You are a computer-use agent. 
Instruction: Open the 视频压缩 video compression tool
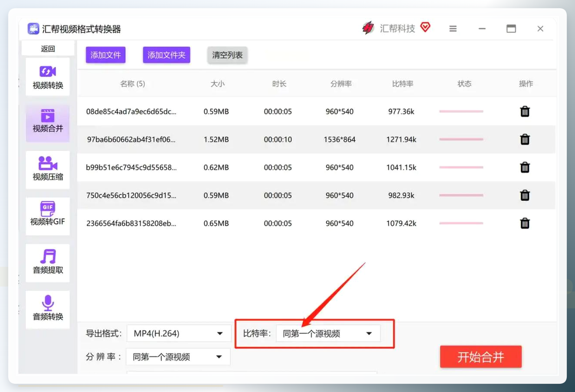pyautogui.click(x=48, y=170)
